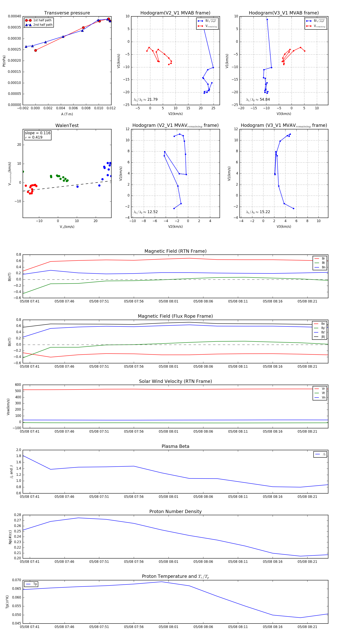Screen dimensions: 351x644
Task: Click the Bx' legend entry
Action: click(x=320, y=324)
